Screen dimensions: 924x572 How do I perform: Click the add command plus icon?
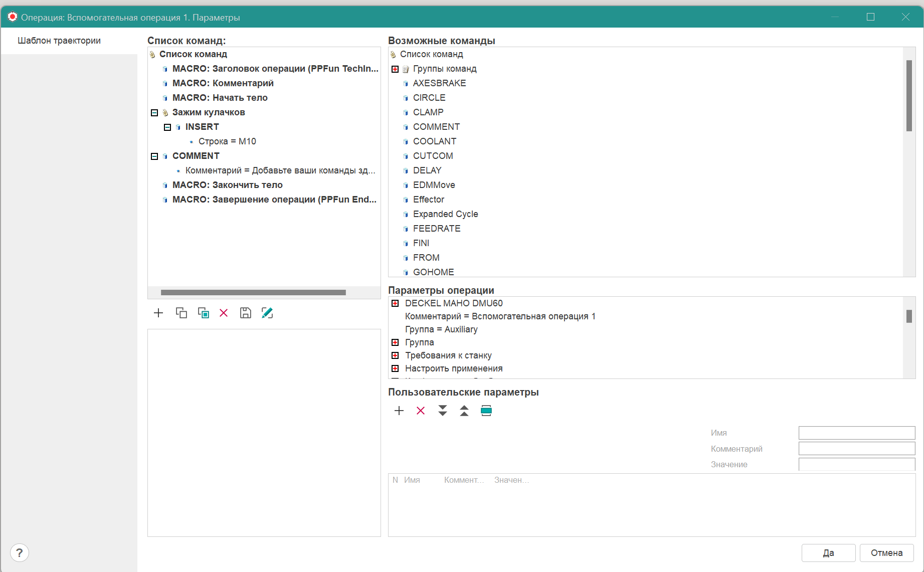click(158, 313)
